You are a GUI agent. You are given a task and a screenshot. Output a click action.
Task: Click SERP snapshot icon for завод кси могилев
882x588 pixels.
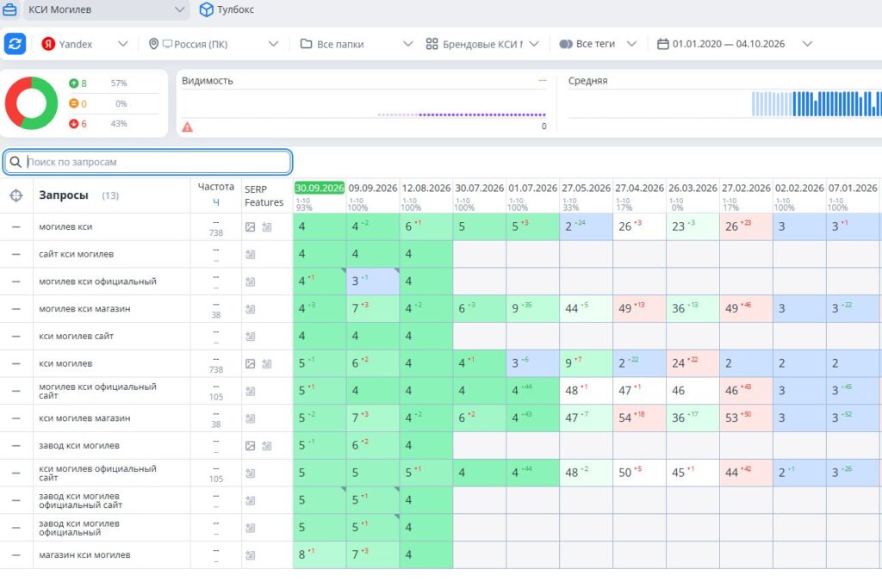[267, 446]
